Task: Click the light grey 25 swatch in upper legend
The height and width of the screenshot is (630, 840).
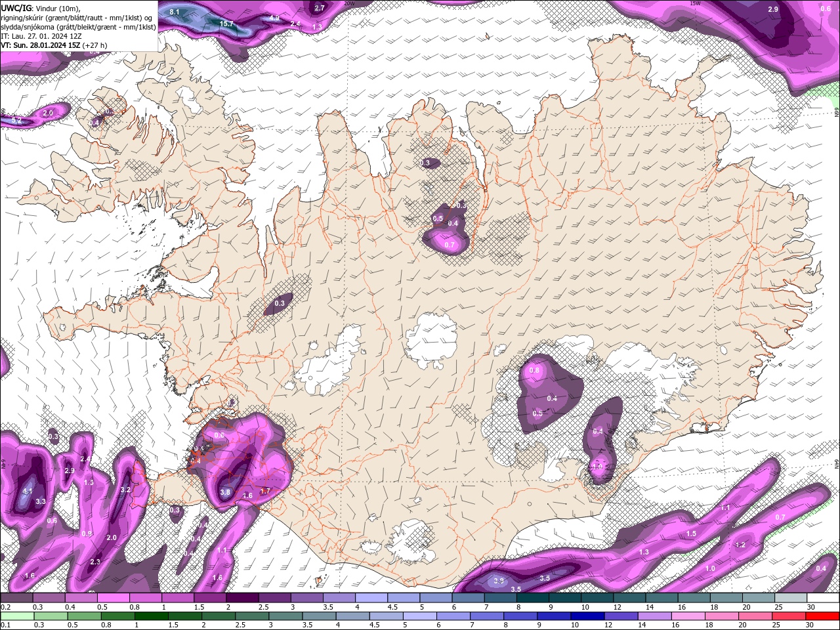Action: tap(791, 598)
